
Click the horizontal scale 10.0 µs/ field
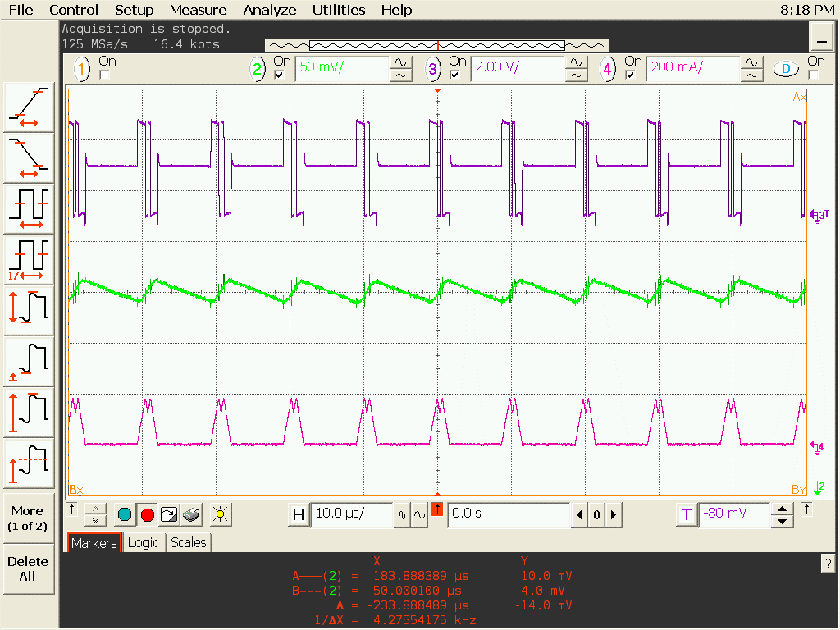coord(351,514)
